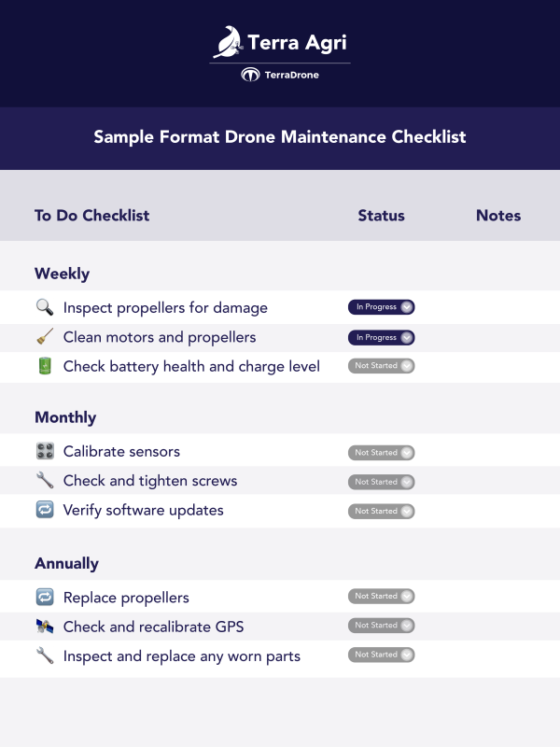Click the battery icon for battery health check
This screenshot has width=560, height=747.
[x=45, y=366]
